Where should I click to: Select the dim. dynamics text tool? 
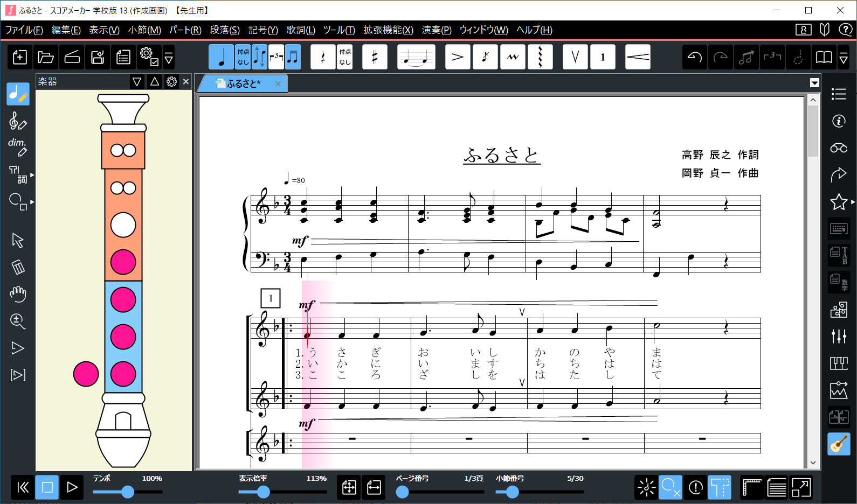click(18, 148)
